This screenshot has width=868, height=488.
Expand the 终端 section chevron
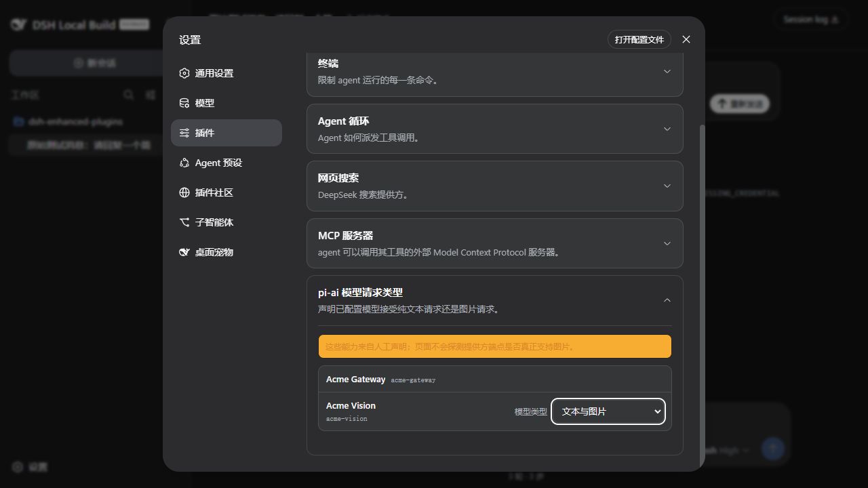tap(667, 71)
